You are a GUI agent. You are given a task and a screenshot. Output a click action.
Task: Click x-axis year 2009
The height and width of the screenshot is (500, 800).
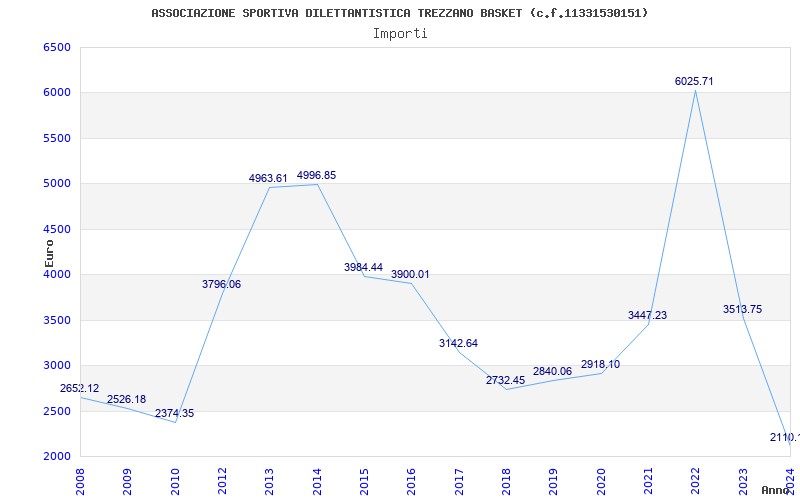[x=128, y=482]
